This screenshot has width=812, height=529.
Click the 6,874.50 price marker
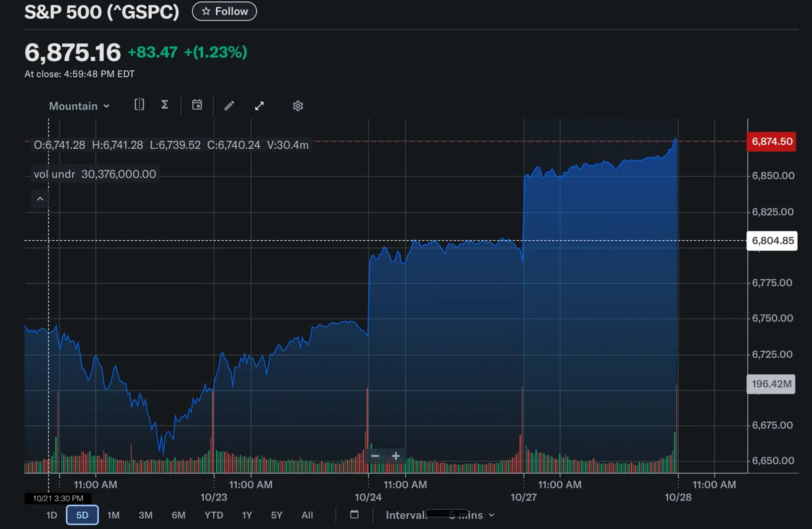(x=771, y=141)
